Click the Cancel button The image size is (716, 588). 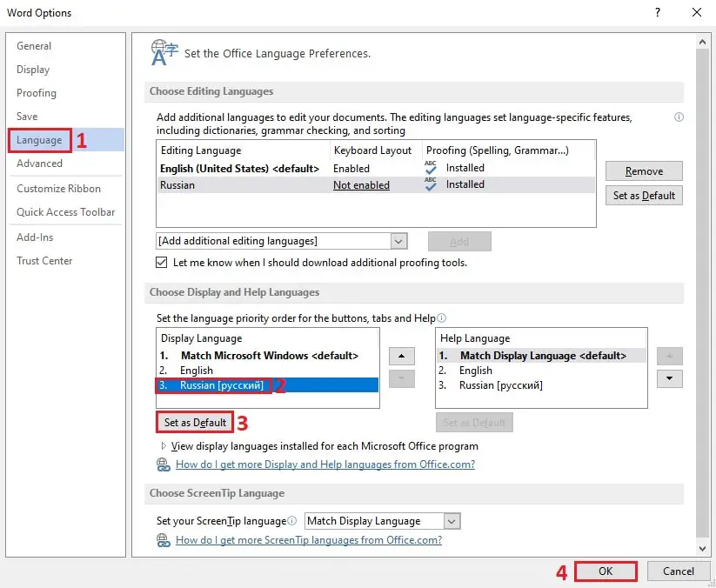pos(678,571)
